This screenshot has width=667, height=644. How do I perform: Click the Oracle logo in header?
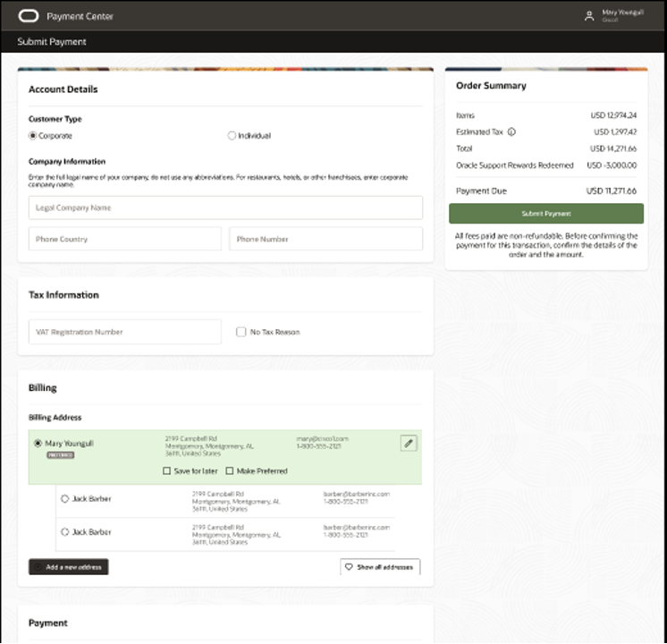point(28,16)
